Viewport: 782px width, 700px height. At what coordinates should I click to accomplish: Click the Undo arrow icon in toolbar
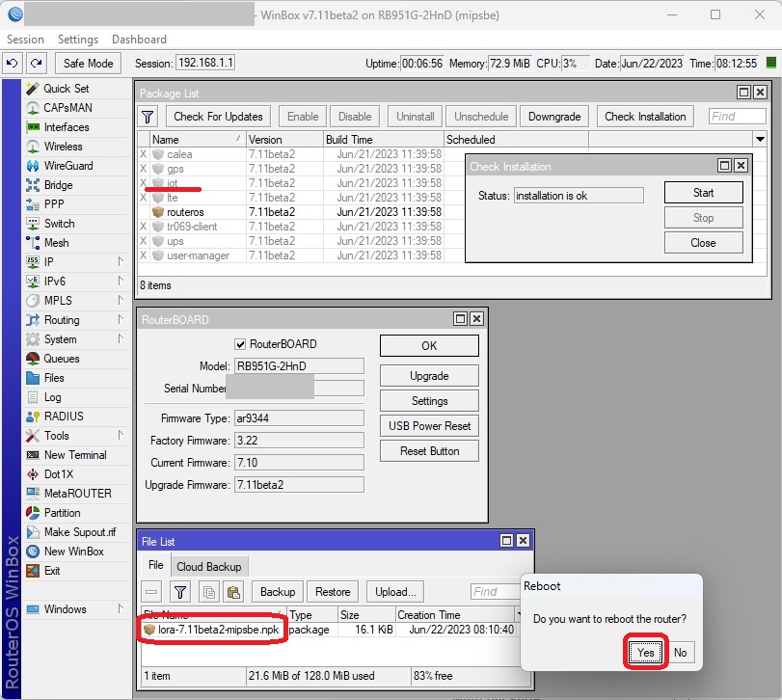coord(12,64)
